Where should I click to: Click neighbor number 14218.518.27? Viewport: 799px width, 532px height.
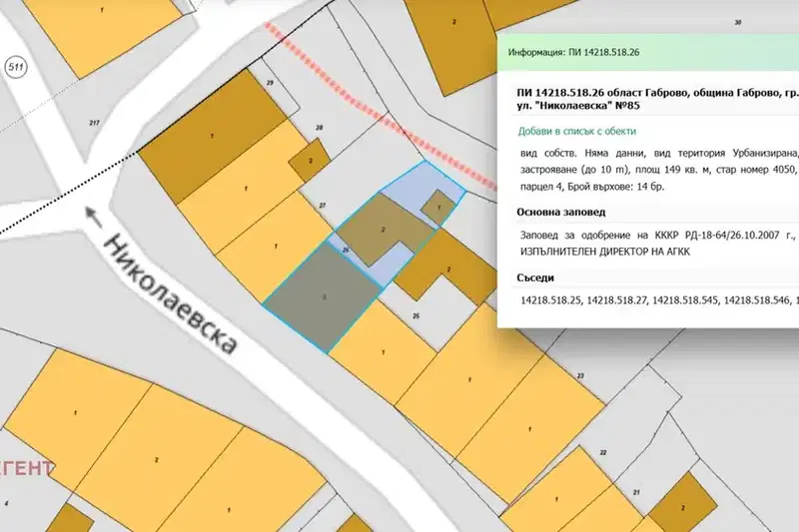pyautogui.click(x=616, y=300)
